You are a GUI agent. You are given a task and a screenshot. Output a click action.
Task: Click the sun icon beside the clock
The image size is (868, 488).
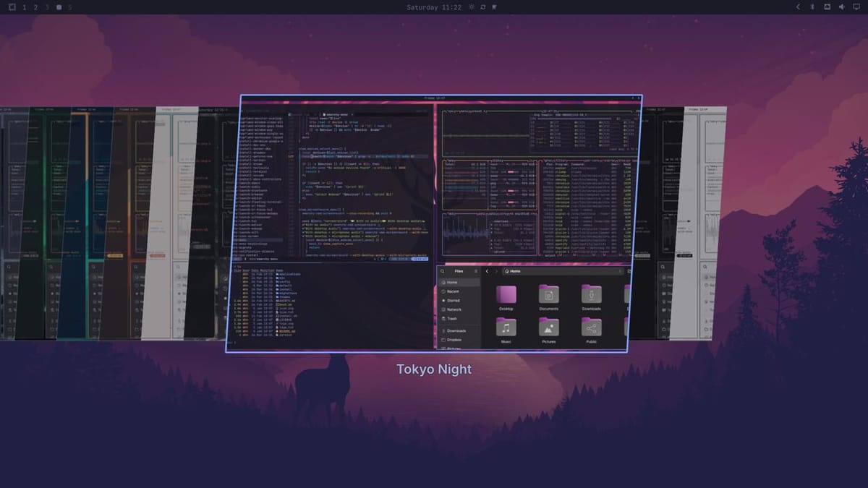[x=472, y=7]
